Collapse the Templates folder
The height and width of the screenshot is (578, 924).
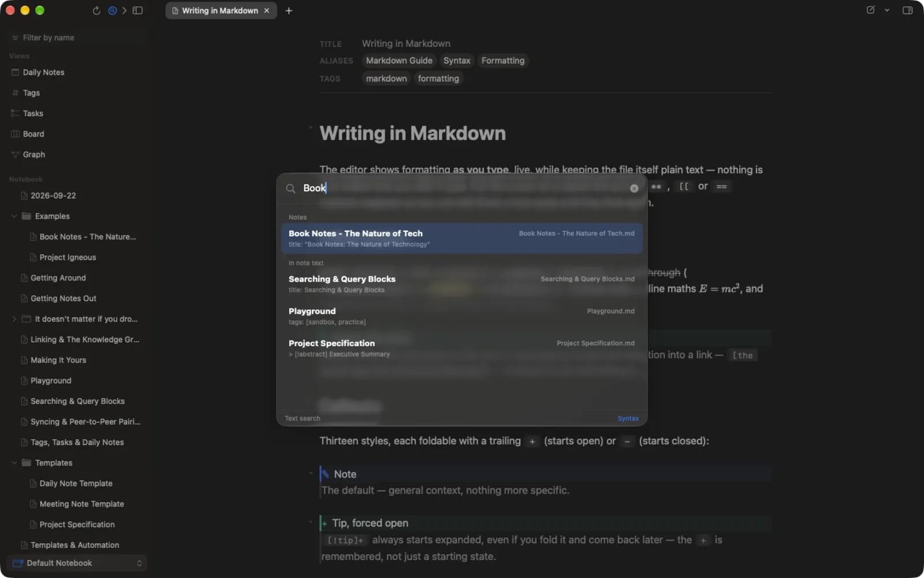click(x=14, y=463)
